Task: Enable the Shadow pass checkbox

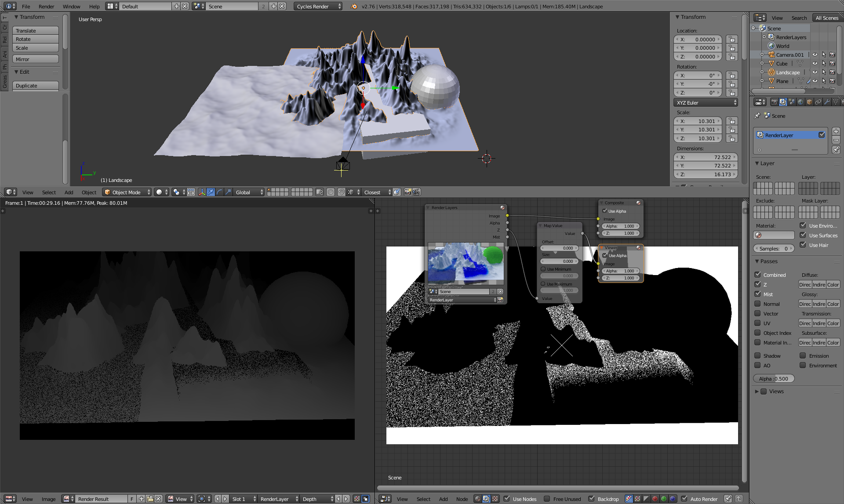Action: point(758,355)
